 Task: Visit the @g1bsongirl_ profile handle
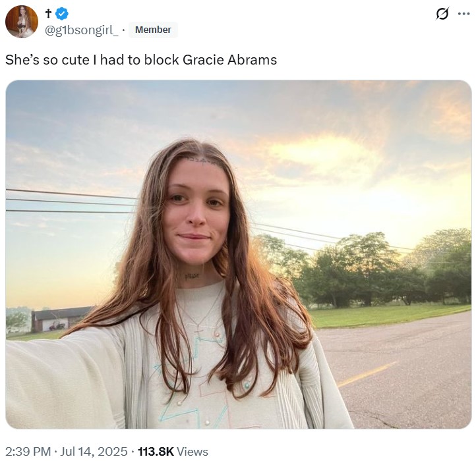[x=82, y=30]
